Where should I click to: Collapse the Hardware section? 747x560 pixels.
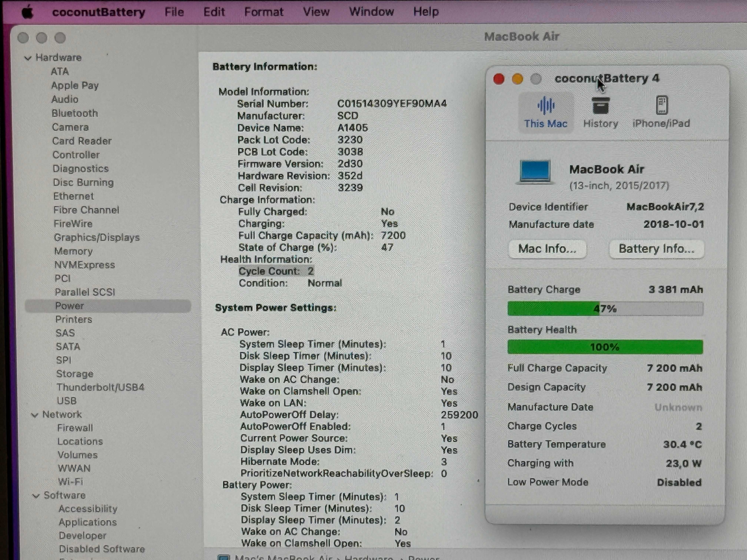[x=28, y=58]
